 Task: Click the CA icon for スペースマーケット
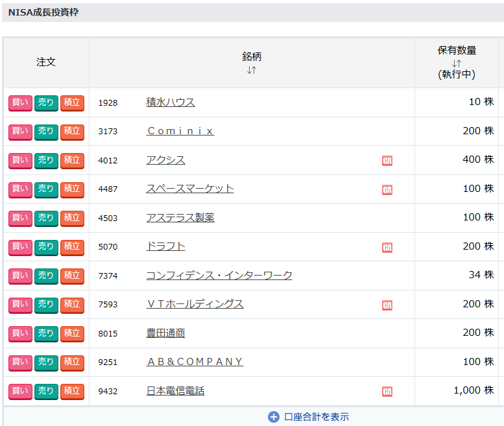click(387, 190)
